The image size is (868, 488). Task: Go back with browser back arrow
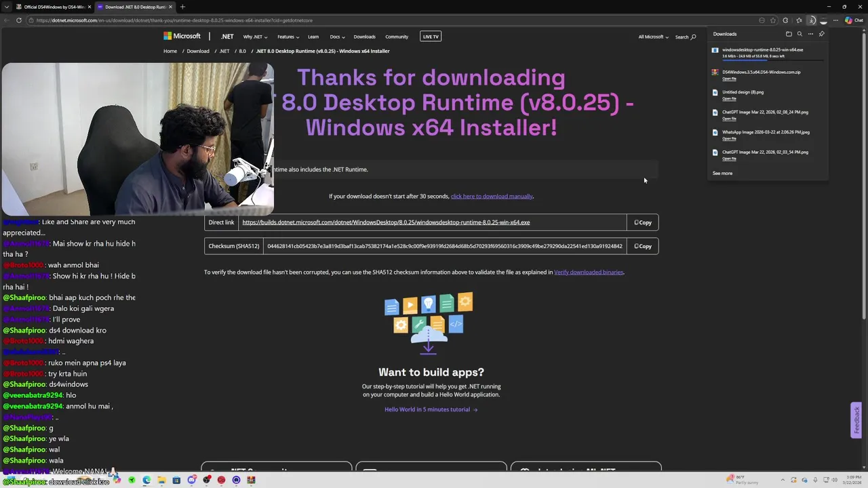[x=6, y=20]
